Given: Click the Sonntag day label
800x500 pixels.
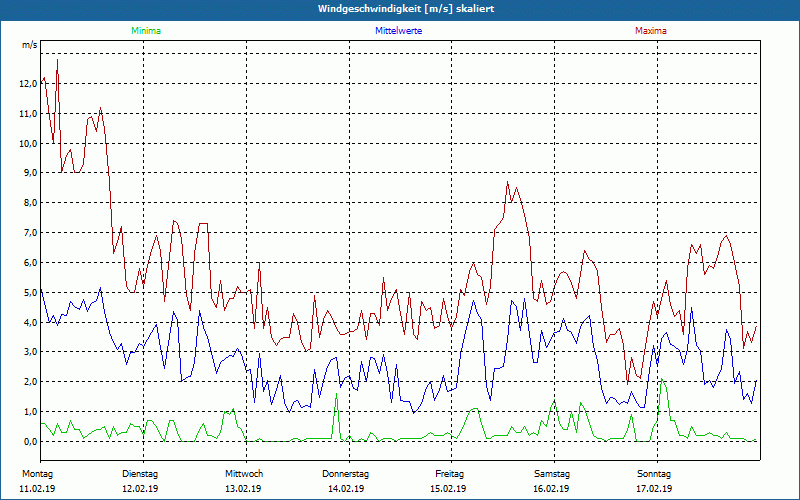Looking at the screenshot, I should [x=654, y=474].
